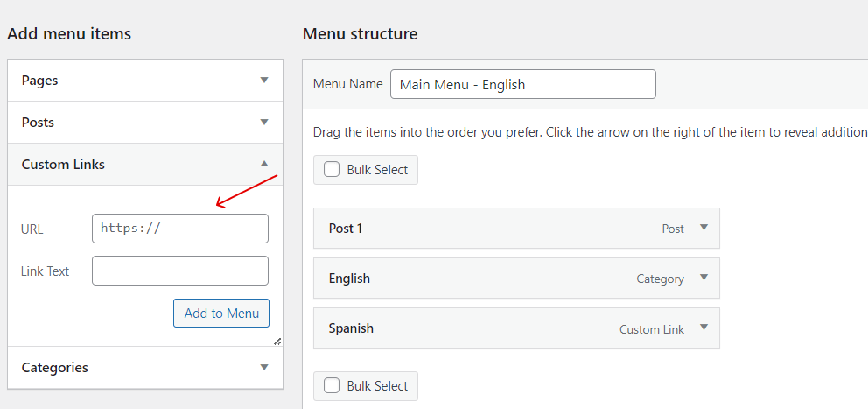Screen dimensions: 868x409
Task: Click the Custom Links panel resize handle
Action: click(277, 342)
